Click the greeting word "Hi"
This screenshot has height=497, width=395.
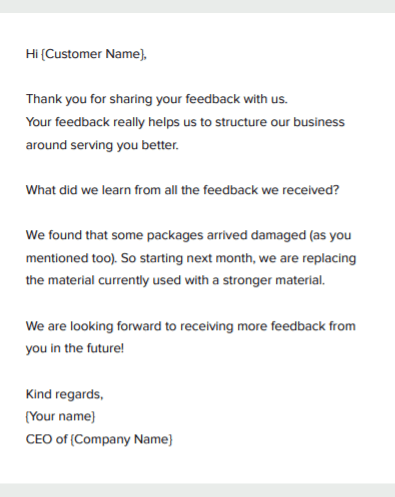point(32,54)
